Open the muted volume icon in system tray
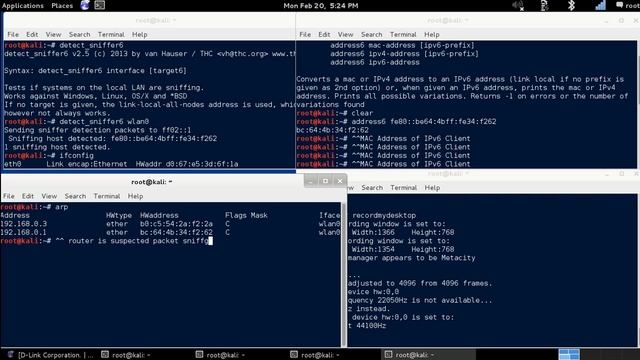This screenshot has width=640, height=360. [518, 5]
